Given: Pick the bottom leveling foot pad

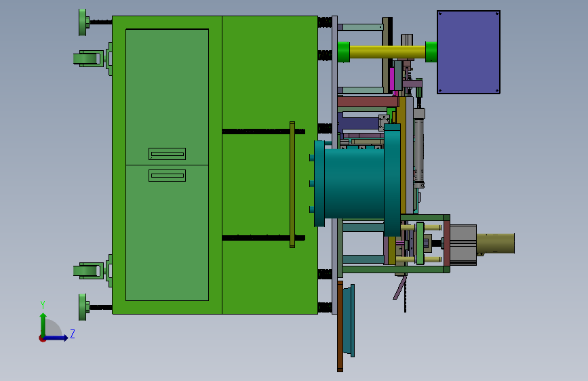Looking at the screenshot, I should pos(83,307).
